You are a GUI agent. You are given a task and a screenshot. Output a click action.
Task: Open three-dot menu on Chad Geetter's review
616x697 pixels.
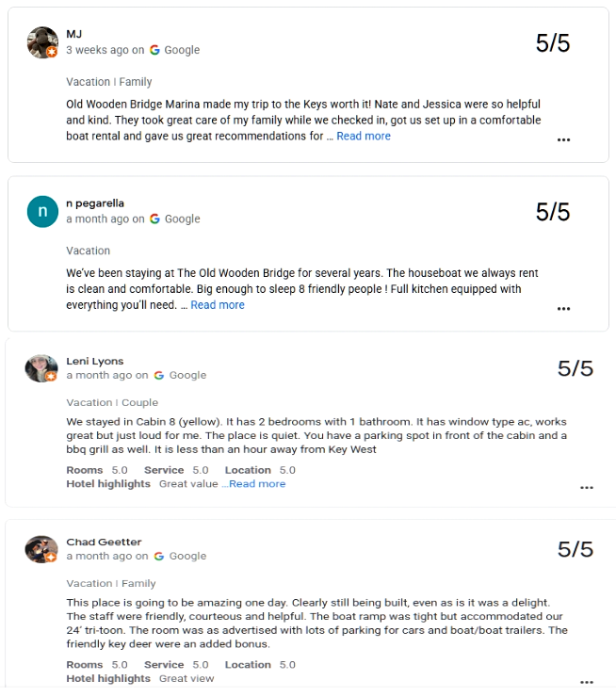[586, 682]
